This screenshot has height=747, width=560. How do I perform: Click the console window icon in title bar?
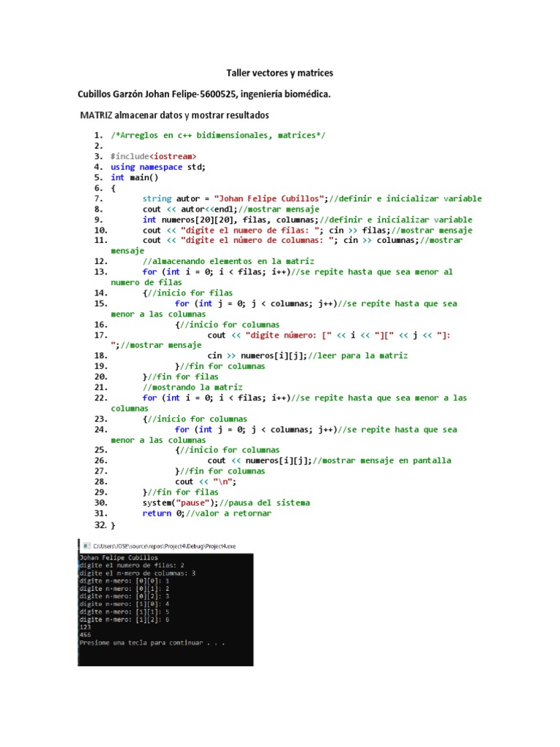[x=86, y=546]
